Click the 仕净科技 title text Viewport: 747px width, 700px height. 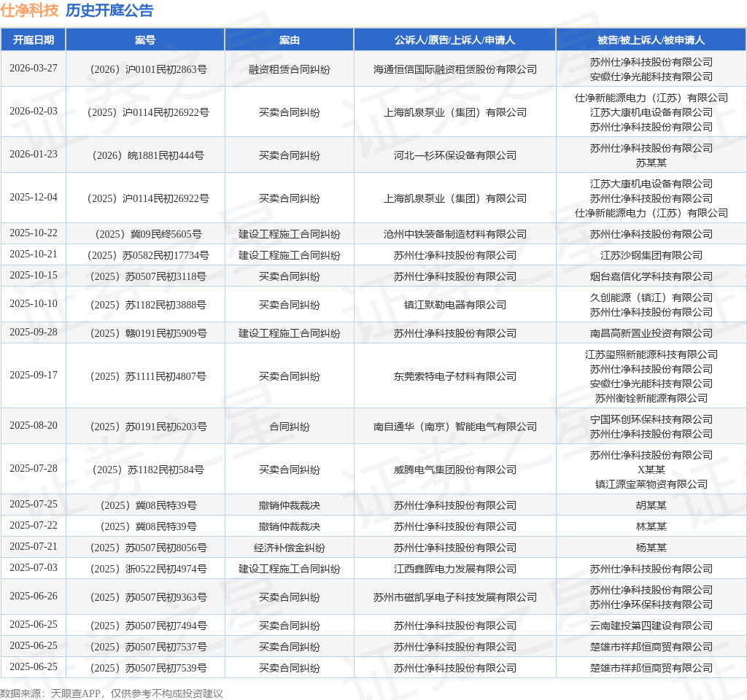[x=29, y=10]
